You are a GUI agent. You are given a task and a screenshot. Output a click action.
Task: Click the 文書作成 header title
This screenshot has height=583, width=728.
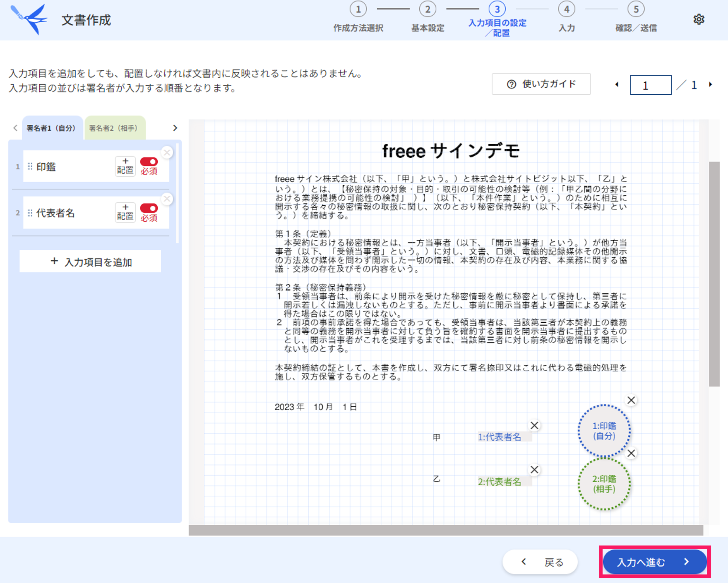tap(86, 20)
